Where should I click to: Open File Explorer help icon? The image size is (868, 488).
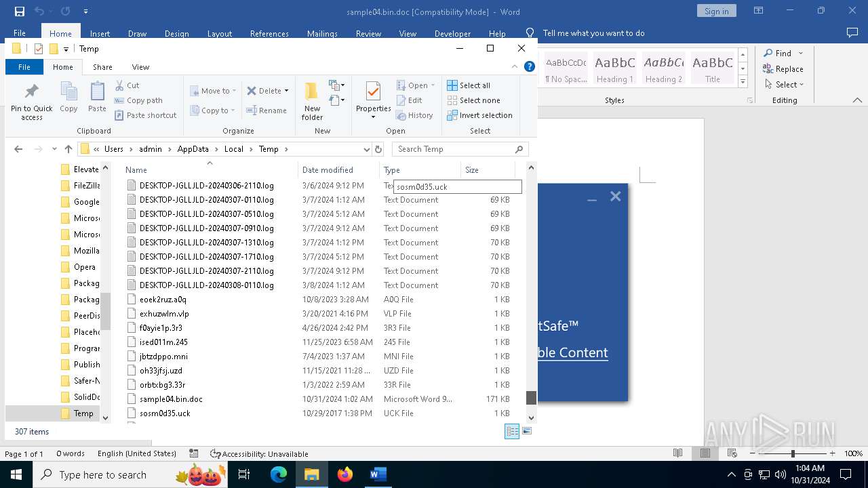pos(530,66)
